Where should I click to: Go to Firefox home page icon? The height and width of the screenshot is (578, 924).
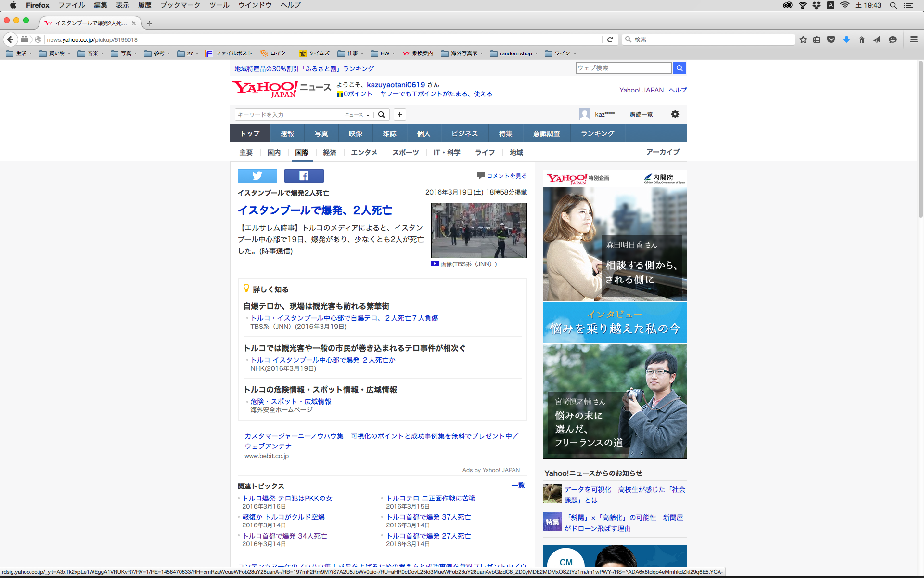[x=861, y=39]
